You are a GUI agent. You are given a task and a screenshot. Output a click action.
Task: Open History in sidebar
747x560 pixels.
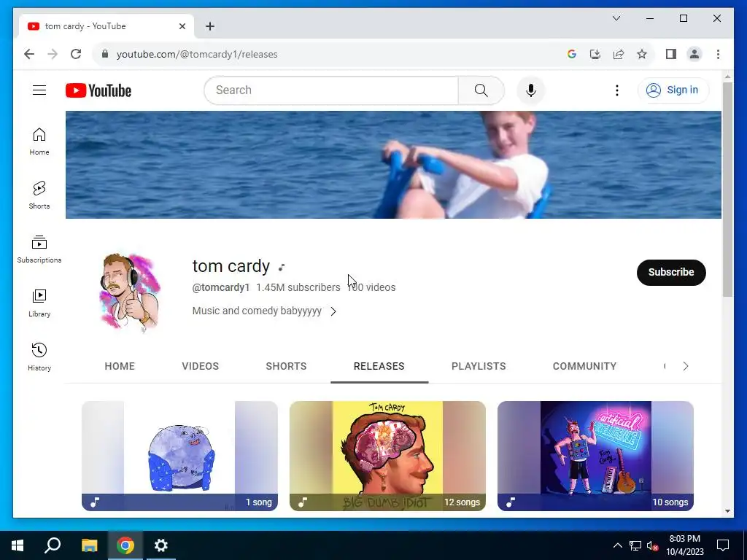coord(39,357)
